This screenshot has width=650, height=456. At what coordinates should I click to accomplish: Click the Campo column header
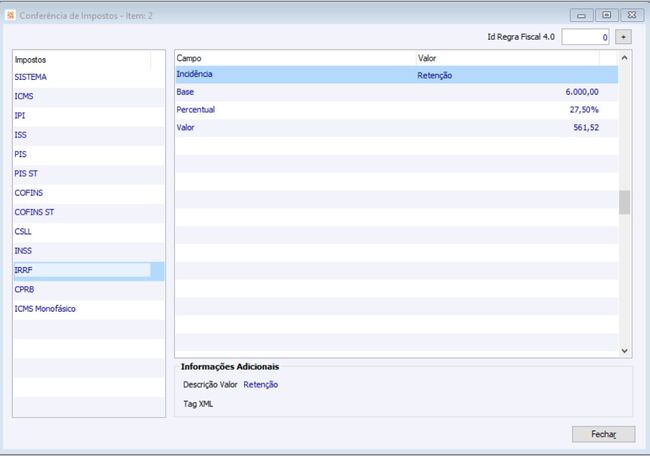tap(296, 58)
